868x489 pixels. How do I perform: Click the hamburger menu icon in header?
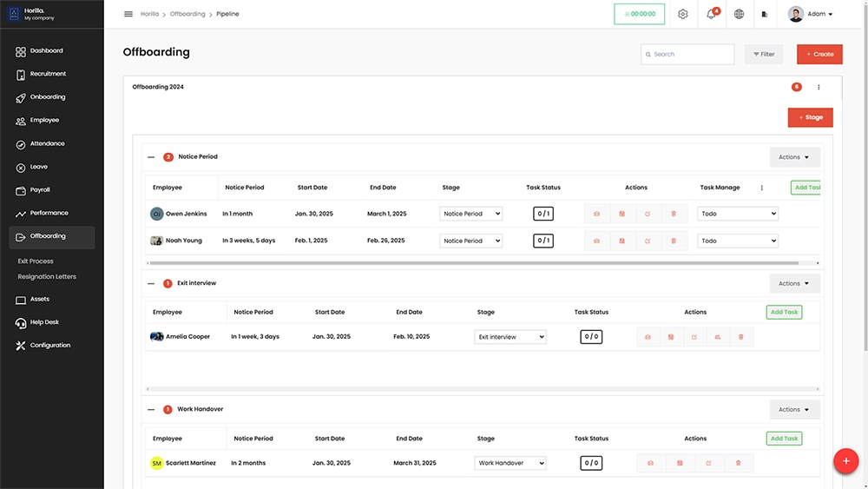point(128,14)
